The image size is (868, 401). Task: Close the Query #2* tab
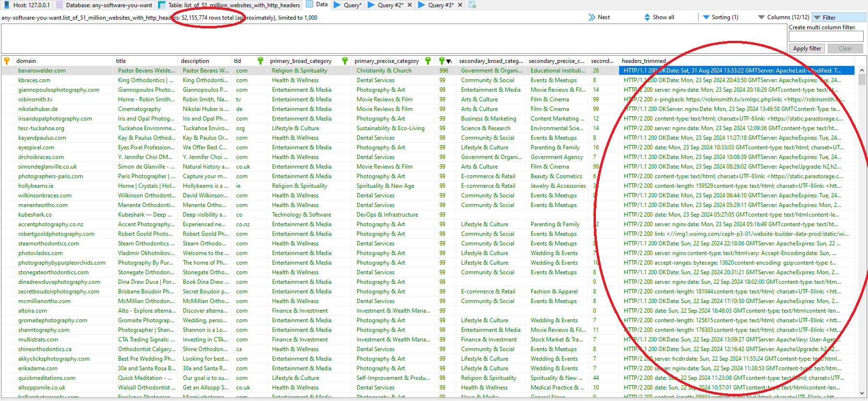coord(410,5)
